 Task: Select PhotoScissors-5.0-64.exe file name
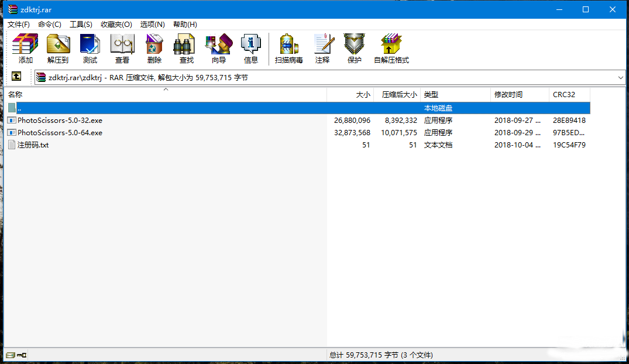pyautogui.click(x=60, y=132)
